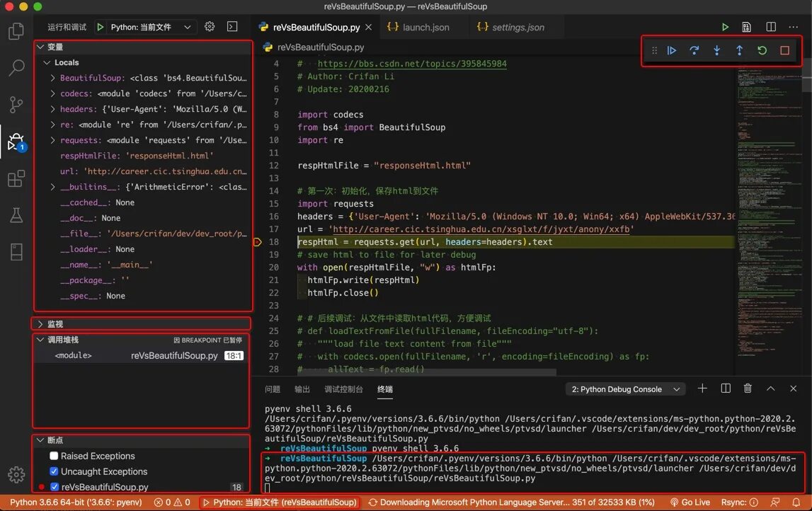The image size is (812, 511).
Task: Toggle Raised Exceptions breakpoint checkbox
Action: coord(54,456)
